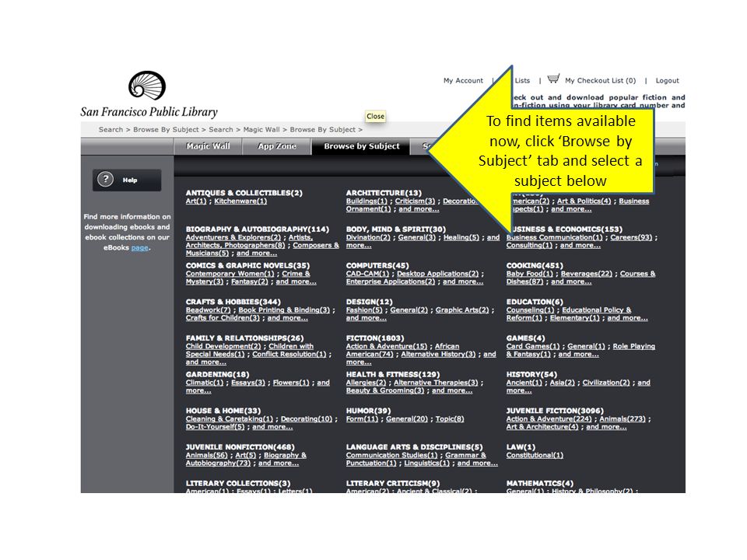Open Elementary(1) under Education
Image resolution: width=747 pixels, height=560 pixels.
point(574,317)
